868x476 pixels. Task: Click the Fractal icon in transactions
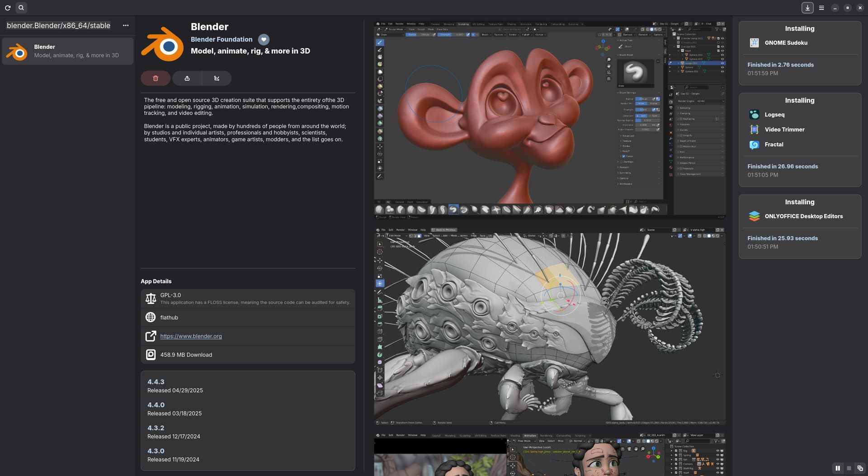754,145
